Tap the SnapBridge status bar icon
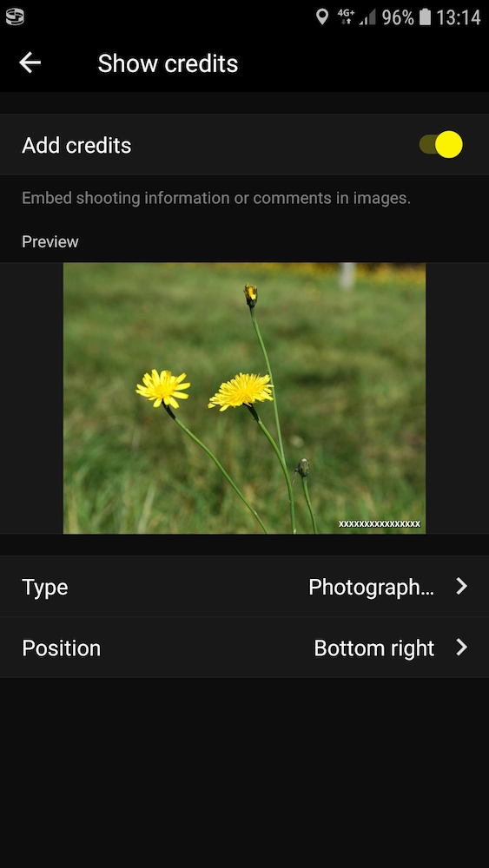Image resolution: width=489 pixels, height=868 pixels. (x=15, y=17)
